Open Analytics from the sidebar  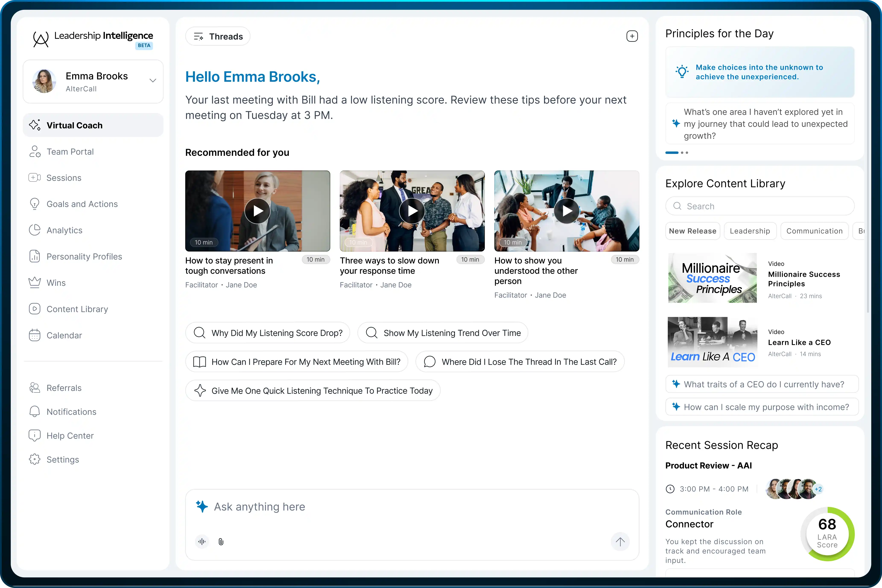tap(64, 230)
